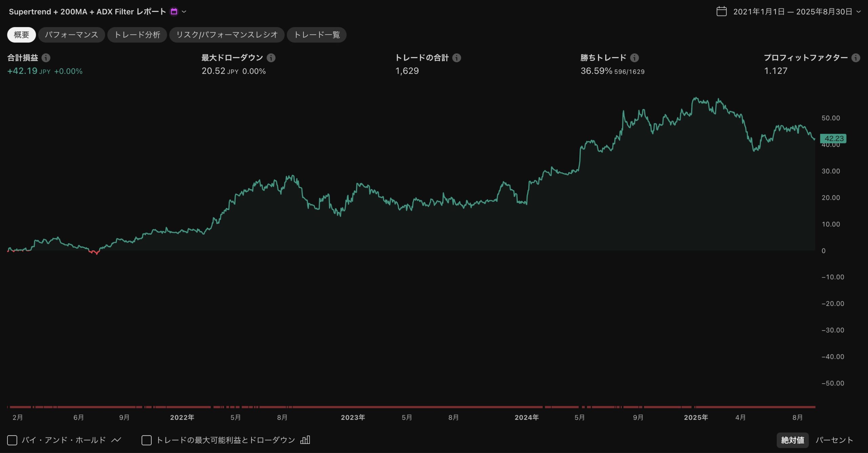Viewport: 868px width, 453px height.
Task: Click line chart icon beside バイ・アンド・ホールド
Action: pyautogui.click(x=116, y=440)
